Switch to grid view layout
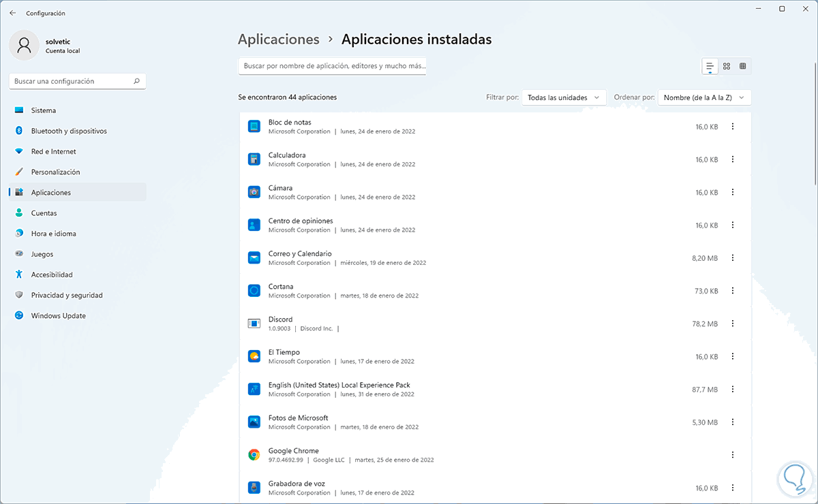Viewport: 818px width, 504px height. point(727,66)
